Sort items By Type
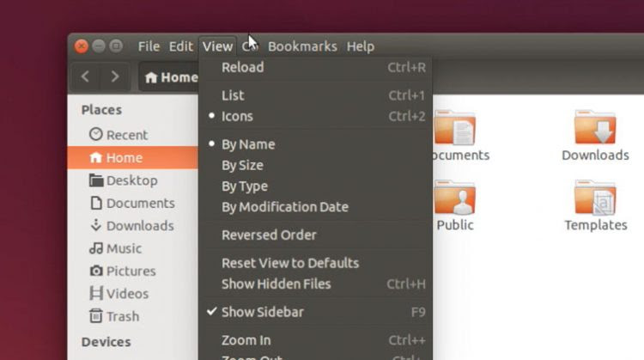 pyautogui.click(x=315, y=186)
